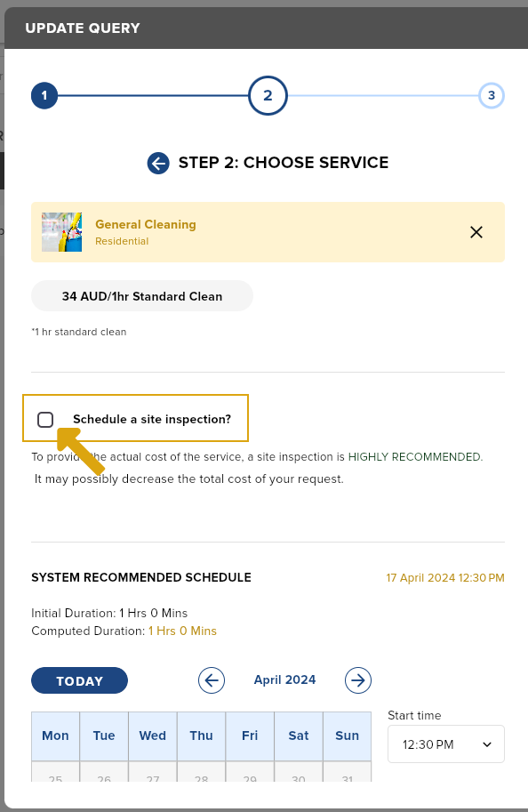The image size is (528, 812).
Task: Click the 17 April 2024 recommended schedule date
Action: (x=445, y=578)
